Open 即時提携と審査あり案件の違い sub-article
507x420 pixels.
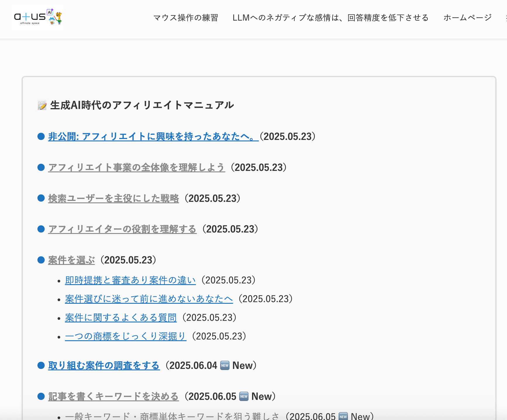(130, 280)
